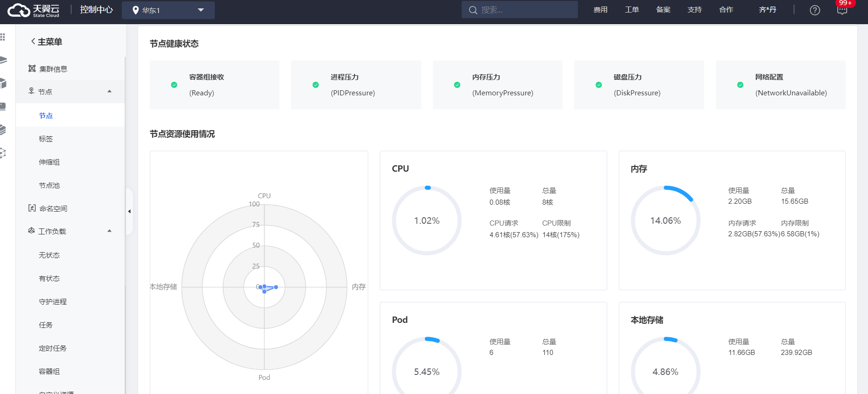Click the green check icon for 容器组接收
Viewport: 868px width, 394px height.
(x=174, y=85)
